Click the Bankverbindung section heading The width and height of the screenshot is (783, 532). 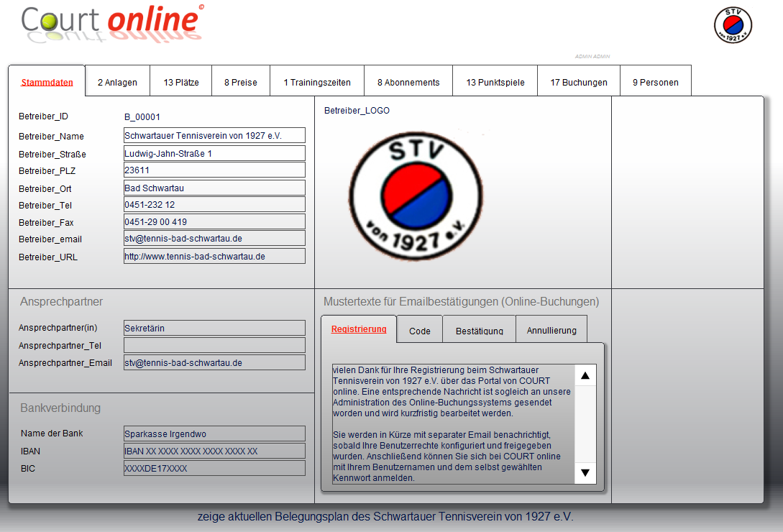point(60,408)
